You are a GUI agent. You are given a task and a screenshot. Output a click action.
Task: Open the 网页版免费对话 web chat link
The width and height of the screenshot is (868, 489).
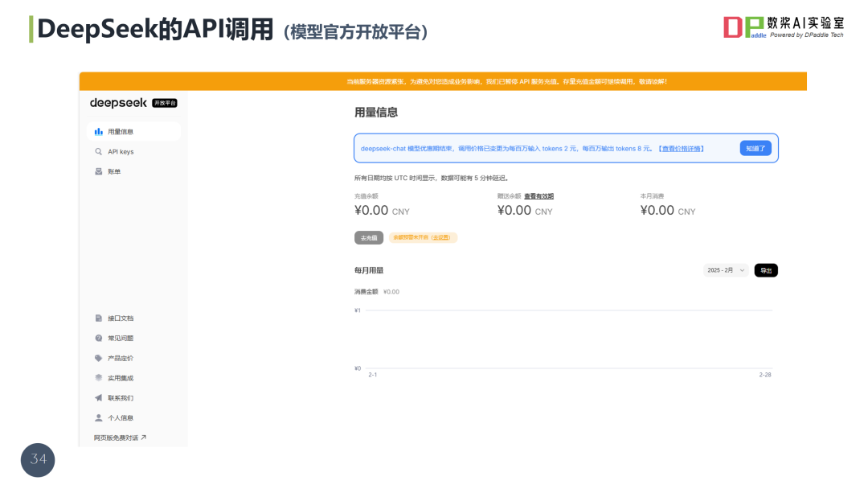120,438
